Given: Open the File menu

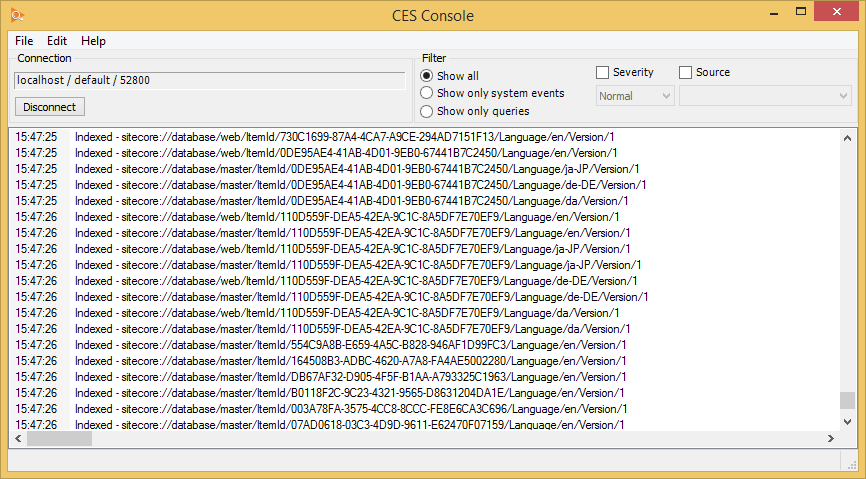Looking at the screenshot, I should [x=24, y=41].
